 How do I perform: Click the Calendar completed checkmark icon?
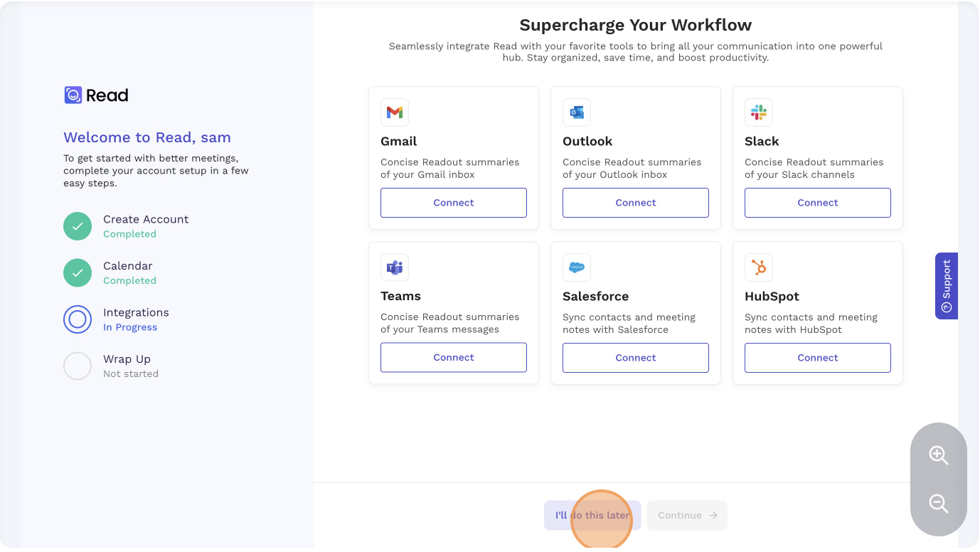coord(78,273)
